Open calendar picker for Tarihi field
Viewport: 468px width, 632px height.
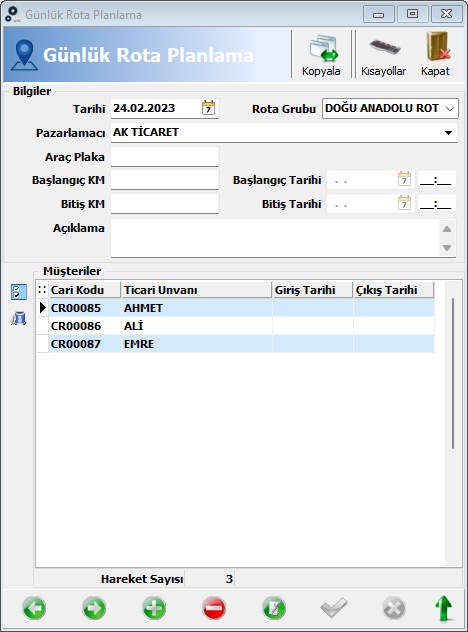coord(208,108)
